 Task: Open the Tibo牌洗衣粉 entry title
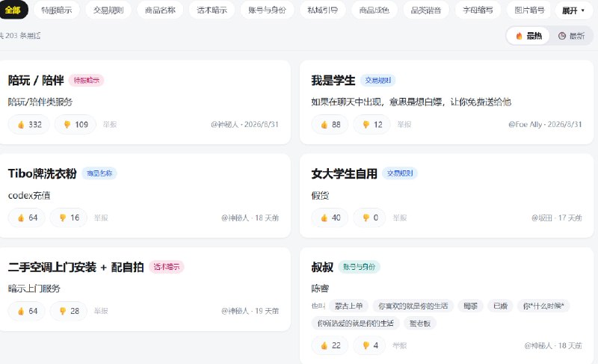pyautogui.click(x=43, y=173)
